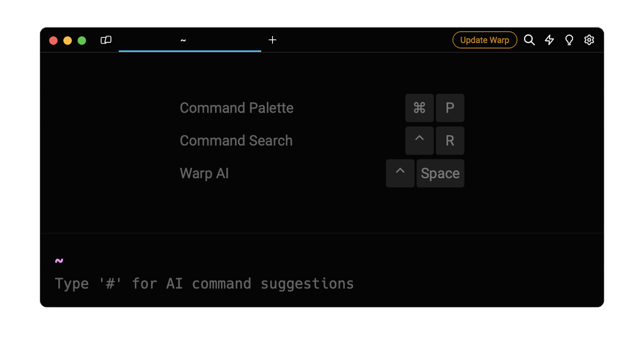This screenshot has height=360, width=644.
Task: Click the search magnifier icon
Action: [x=529, y=40]
